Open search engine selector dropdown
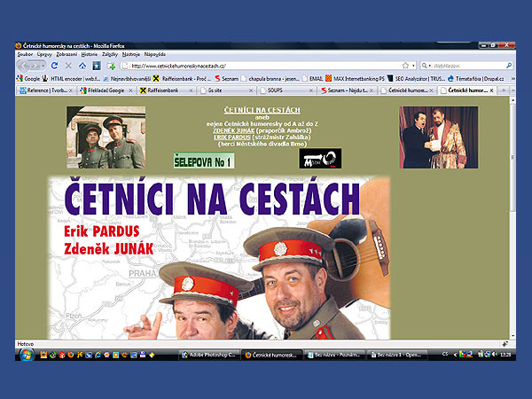 point(426,66)
